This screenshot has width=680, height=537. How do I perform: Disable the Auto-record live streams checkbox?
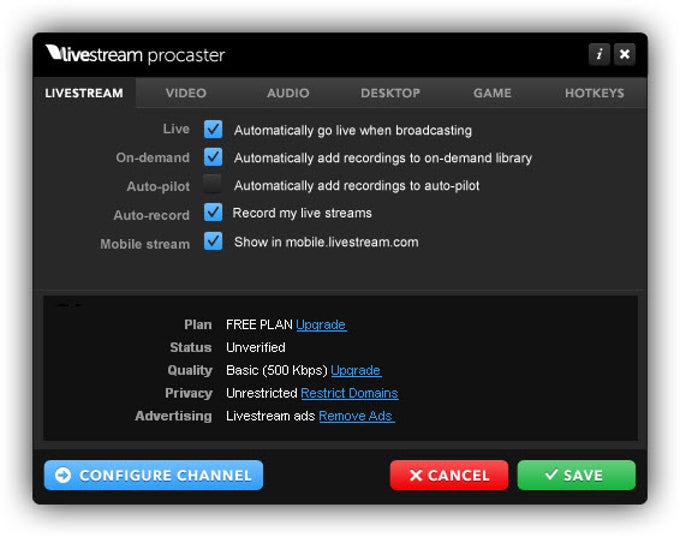pos(213,212)
